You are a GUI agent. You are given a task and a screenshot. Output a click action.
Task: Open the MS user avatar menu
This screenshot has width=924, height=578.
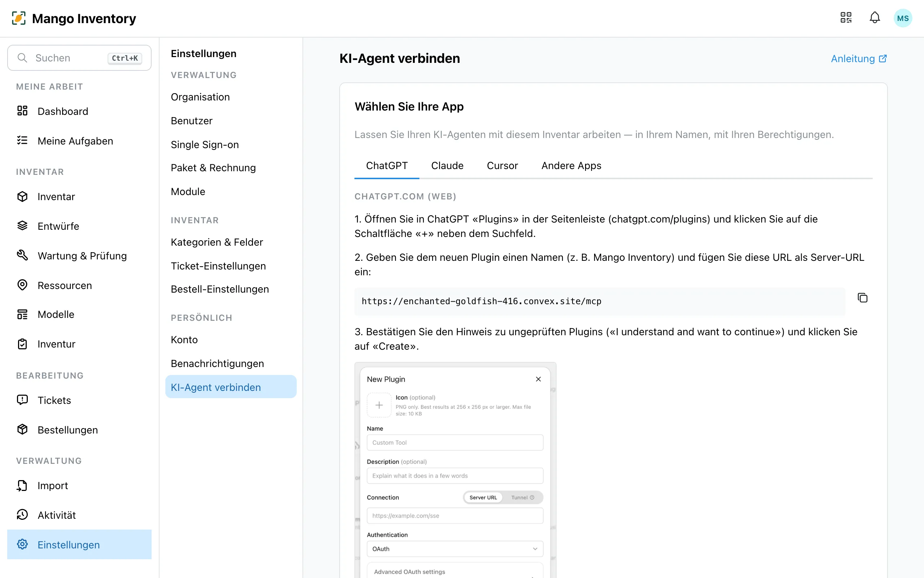click(903, 18)
